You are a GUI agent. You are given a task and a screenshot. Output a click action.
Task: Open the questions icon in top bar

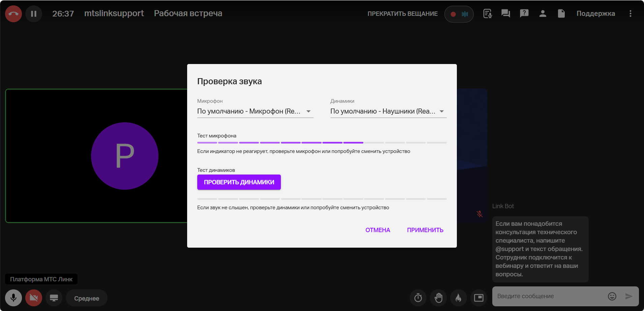click(524, 13)
